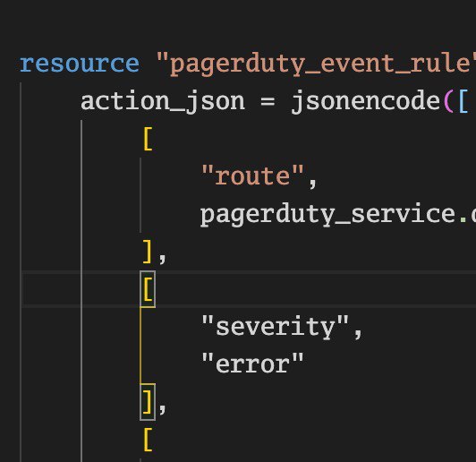Image resolution: width=476 pixels, height=462 pixels.
Task: Click the pink parenthesis after jsonencode
Action: click(x=448, y=101)
